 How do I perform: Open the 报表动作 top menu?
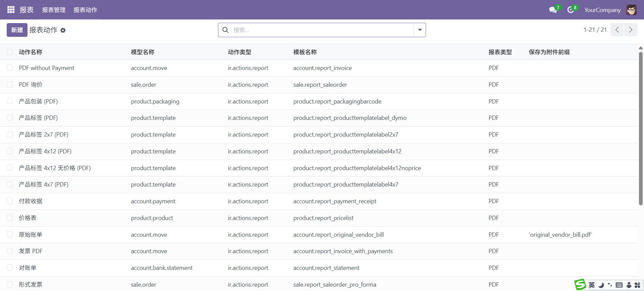tap(85, 10)
